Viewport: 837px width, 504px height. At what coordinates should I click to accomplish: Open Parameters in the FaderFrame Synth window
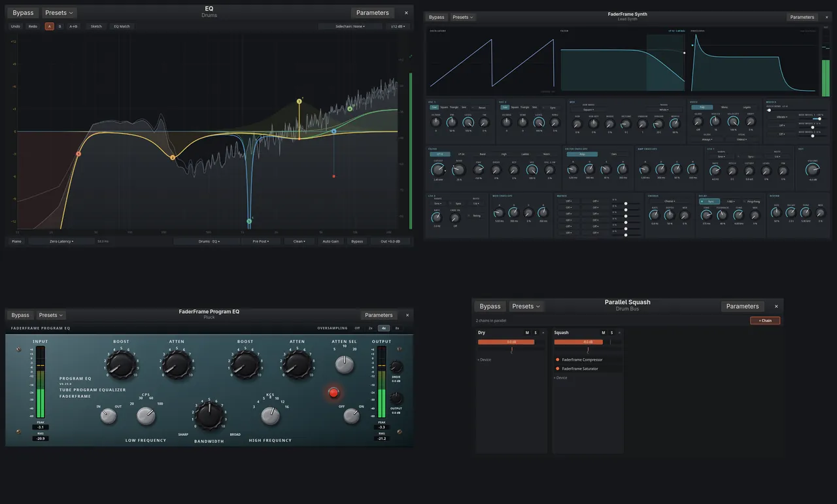802,17
